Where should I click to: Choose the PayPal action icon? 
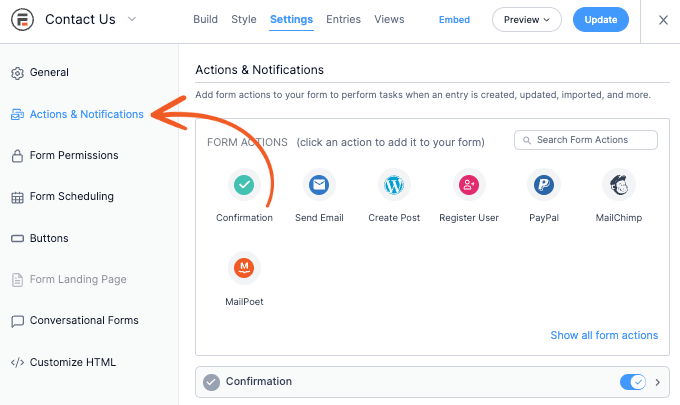[x=544, y=185]
